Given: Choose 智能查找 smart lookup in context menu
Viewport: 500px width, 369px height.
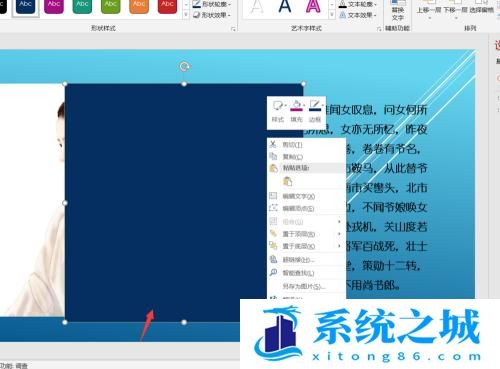Looking at the screenshot, I should pos(306,273).
